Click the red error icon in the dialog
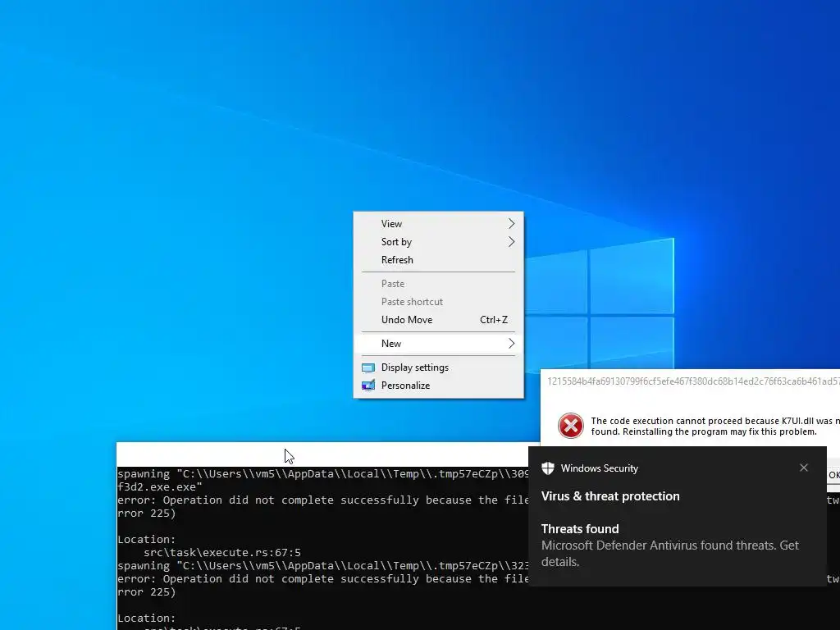Image resolution: width=840 pixels, height=630 pixels. (x=571, y=426)
